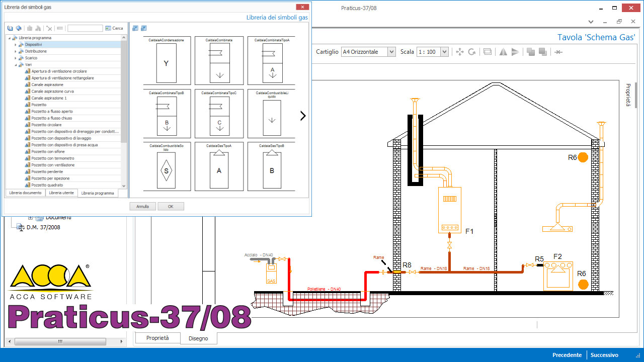Click the open-book library icon in dialog toolbar
The width and height of the screenshot is (644, 362).
tap(11, 28)
